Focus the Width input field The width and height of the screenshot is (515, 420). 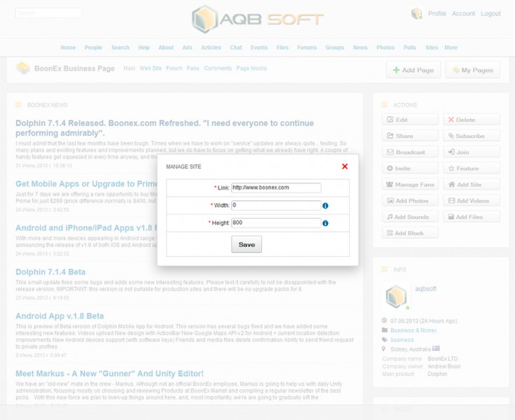point(276,205)
